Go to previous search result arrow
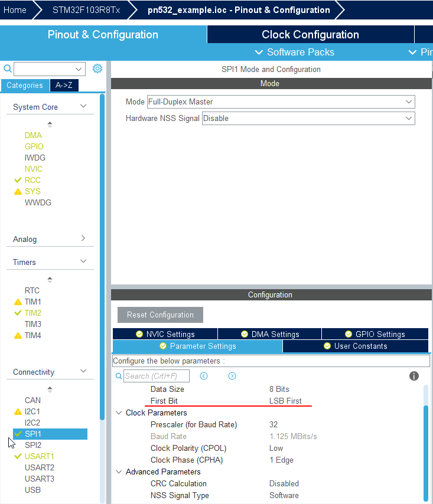The height and width of the screenshot is (504, 433). point(204,376)
